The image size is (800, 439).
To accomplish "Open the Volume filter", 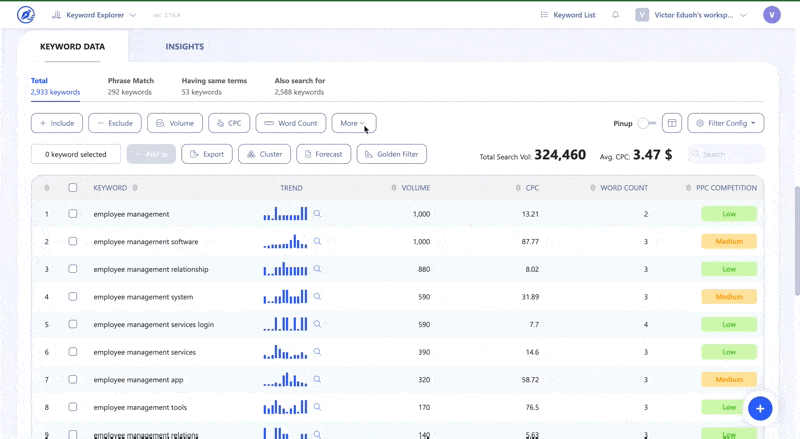I will [175, 123].
